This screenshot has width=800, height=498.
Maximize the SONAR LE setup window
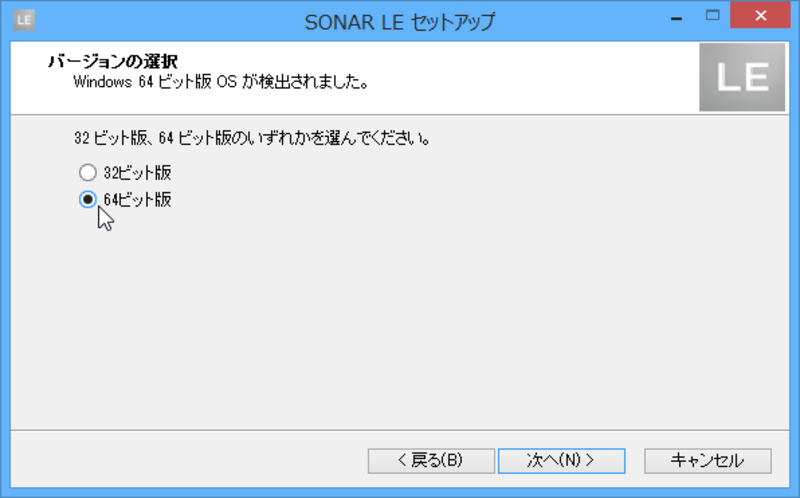pos(713,16)
